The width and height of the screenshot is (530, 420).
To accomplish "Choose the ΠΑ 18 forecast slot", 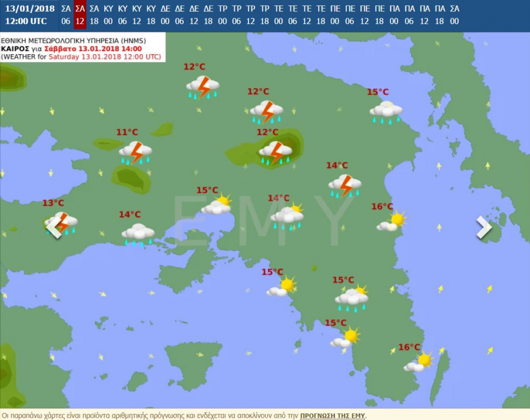I will coord(440,15).
